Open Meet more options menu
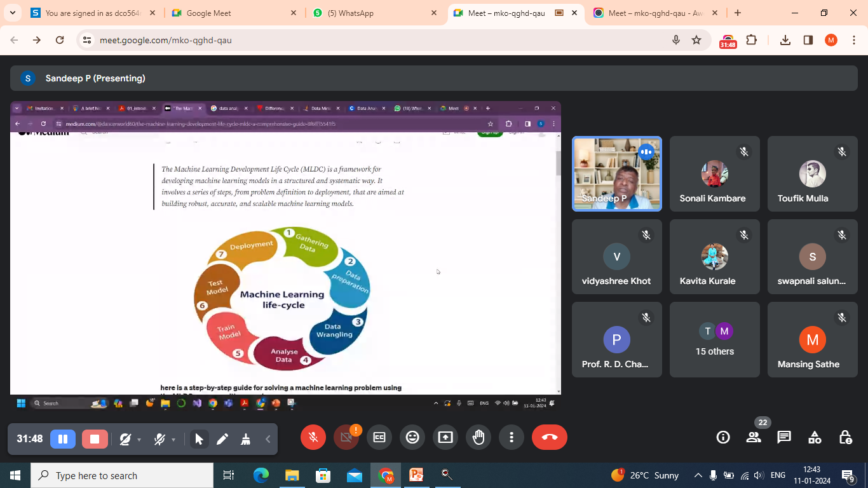Viewport: 868px width, 488px height. pos(512,437)
